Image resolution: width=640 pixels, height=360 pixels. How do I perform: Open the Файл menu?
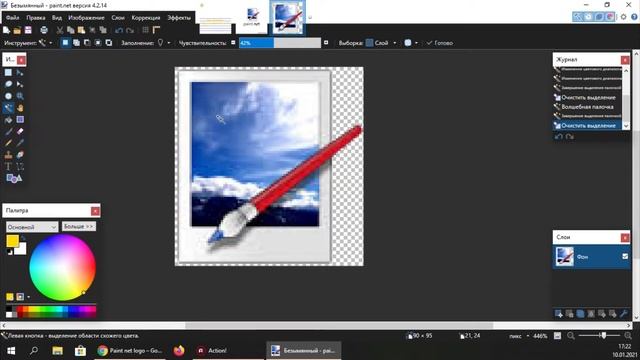13,18
